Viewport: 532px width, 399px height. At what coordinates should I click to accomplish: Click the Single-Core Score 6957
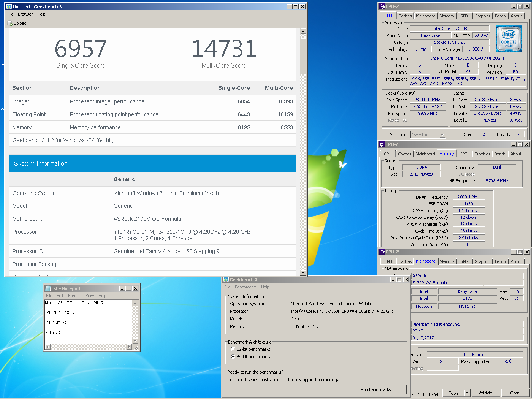tap(81, 49)
